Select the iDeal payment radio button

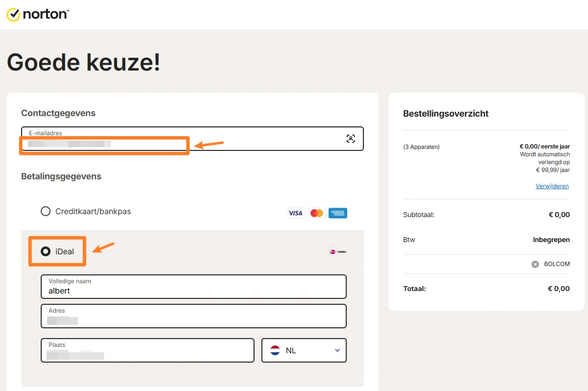tap(46, 251)
